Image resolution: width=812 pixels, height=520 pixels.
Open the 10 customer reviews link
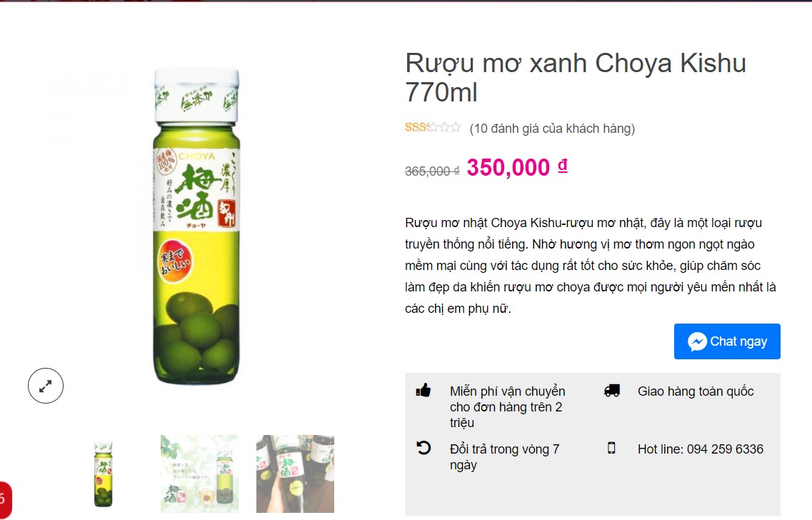point(552,129)
